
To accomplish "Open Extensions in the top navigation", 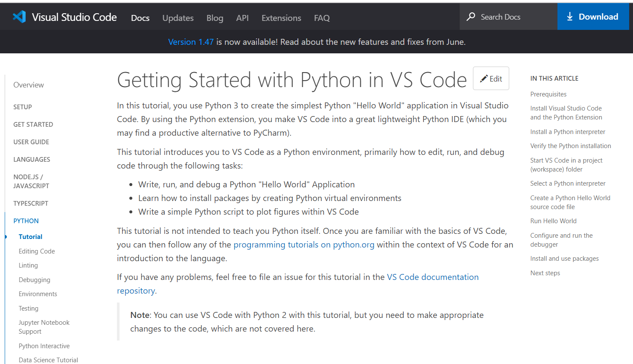I will 281,18.
